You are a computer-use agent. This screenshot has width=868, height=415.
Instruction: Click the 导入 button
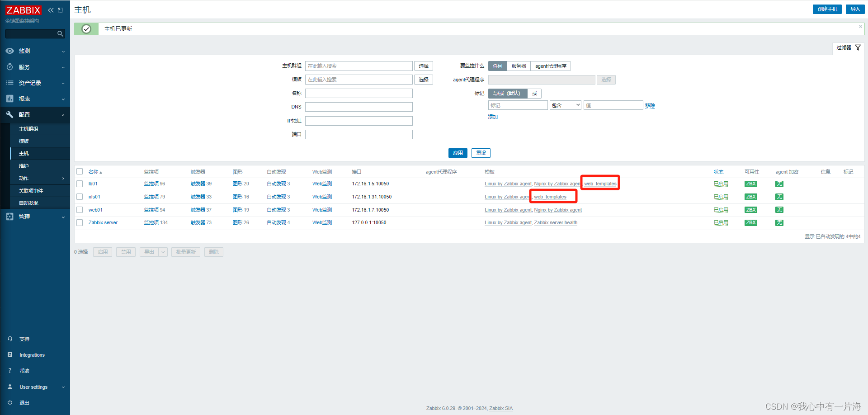855,9
